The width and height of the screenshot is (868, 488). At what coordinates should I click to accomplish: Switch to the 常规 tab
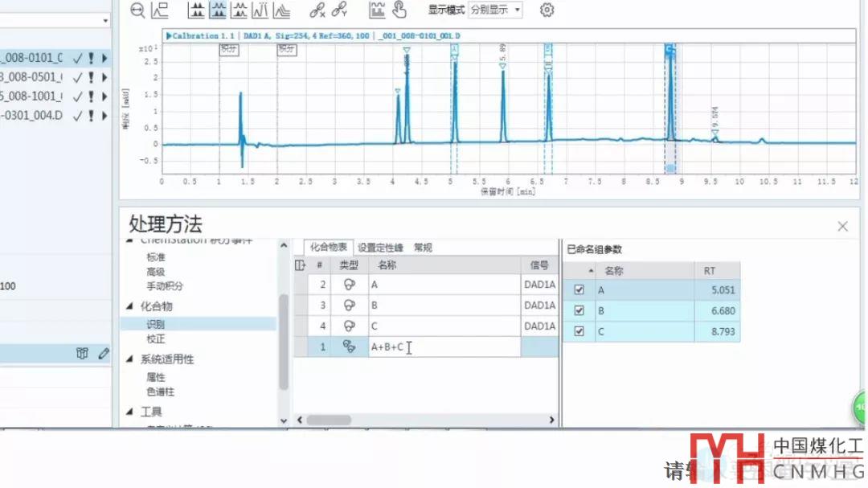[x=423, y=248]
